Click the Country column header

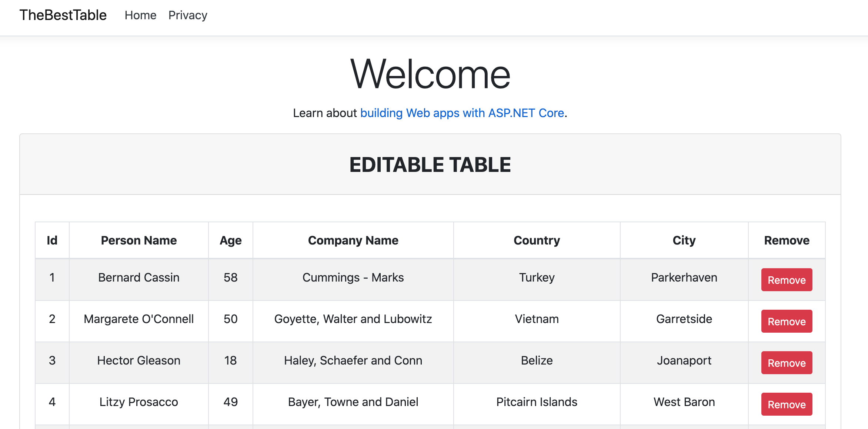[537, 240]
